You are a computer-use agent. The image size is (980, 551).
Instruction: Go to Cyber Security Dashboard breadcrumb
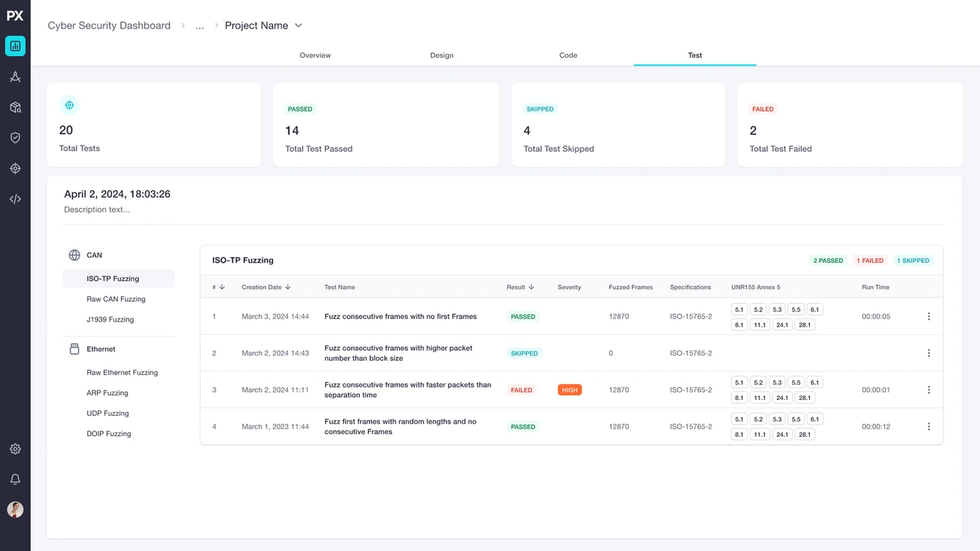pos(109,25)
